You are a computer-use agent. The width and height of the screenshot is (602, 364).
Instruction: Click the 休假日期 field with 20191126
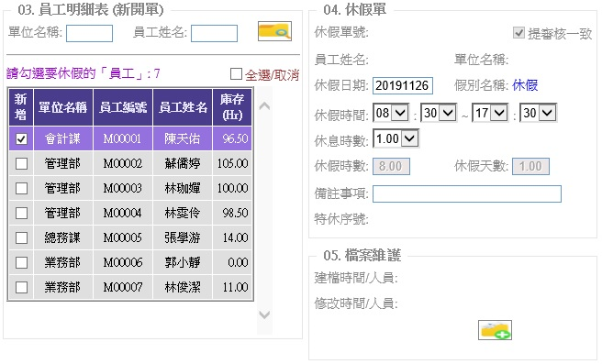coord(403,85)
